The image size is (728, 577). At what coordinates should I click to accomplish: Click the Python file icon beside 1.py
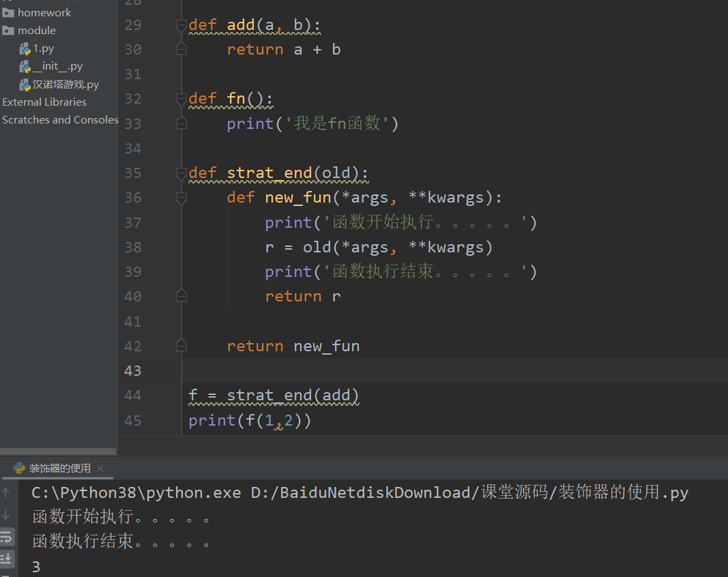tap(25, 48)
